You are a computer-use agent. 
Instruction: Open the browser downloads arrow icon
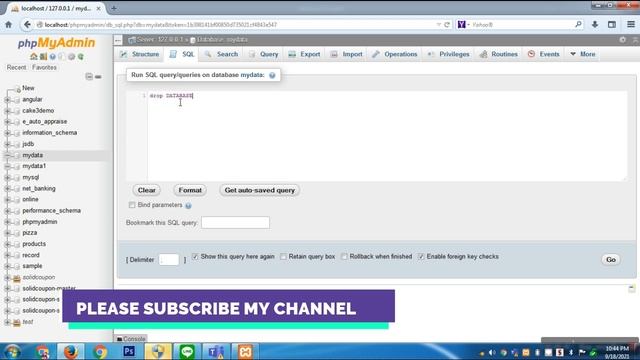pyautogui.click(x=595, y=24)
